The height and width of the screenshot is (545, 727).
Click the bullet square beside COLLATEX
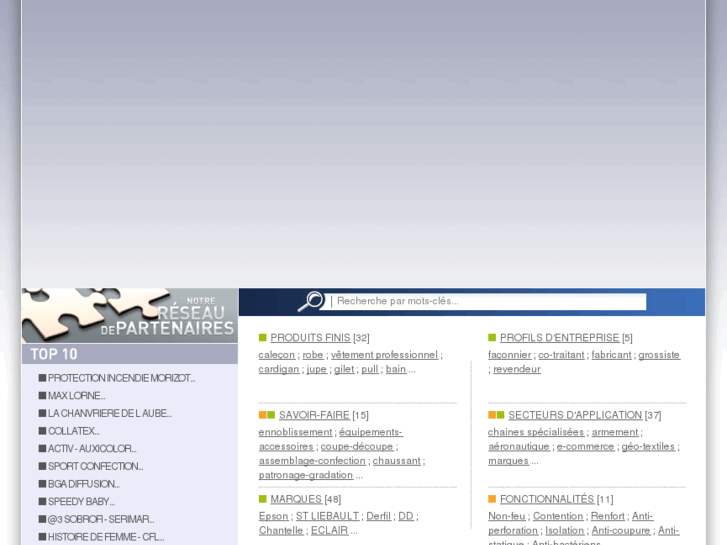click(42, 431)
